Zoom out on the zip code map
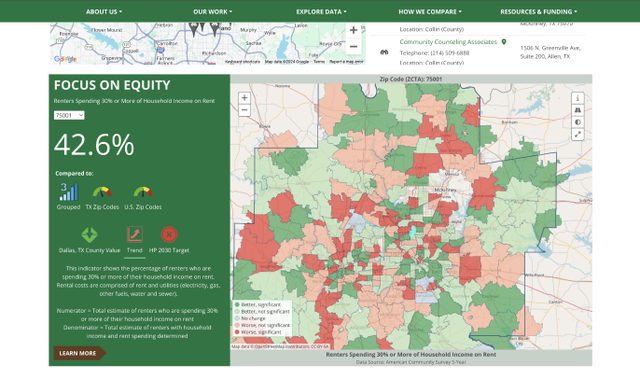 (x=244, y=110)
